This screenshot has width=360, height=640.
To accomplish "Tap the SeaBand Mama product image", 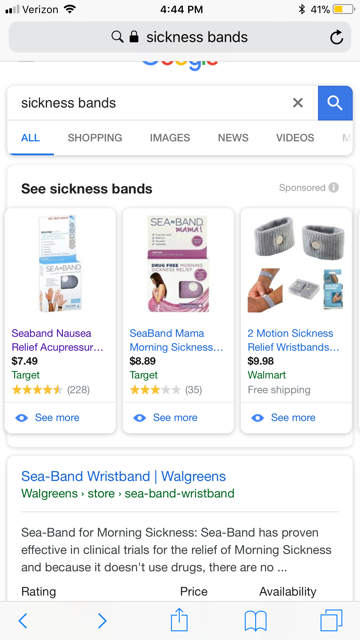I will [178, 264].
